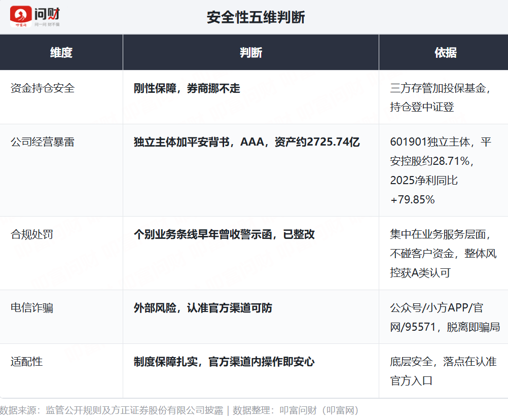Click the value +79.85%
Viewport: 508px width, 420px height.
tap(412, 200)
